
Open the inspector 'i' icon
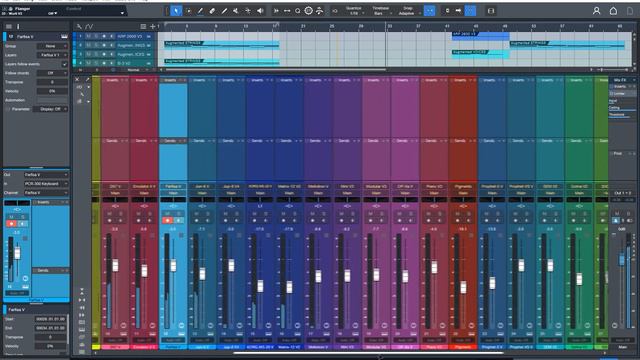[x=18, y=27]
